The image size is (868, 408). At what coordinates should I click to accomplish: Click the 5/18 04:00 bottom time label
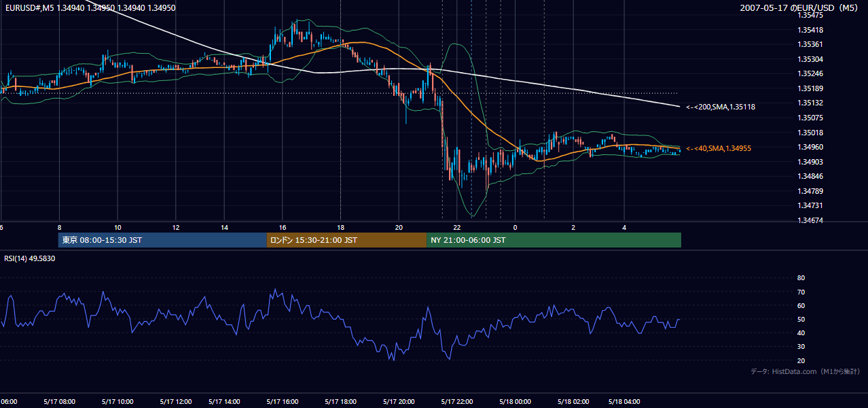(625, 402)
